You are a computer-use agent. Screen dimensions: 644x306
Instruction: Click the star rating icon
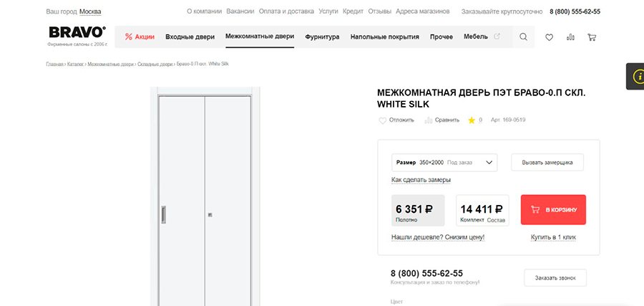click(471, 120)
